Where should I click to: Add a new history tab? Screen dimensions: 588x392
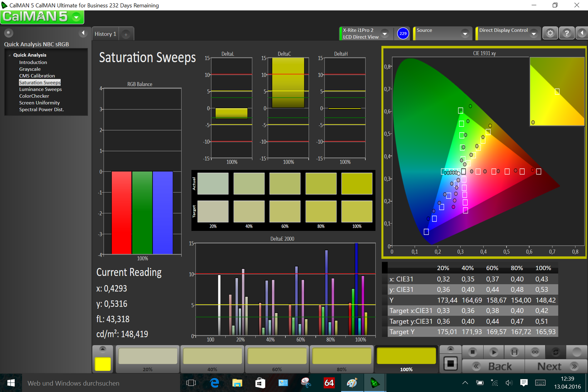pos(126,34)
